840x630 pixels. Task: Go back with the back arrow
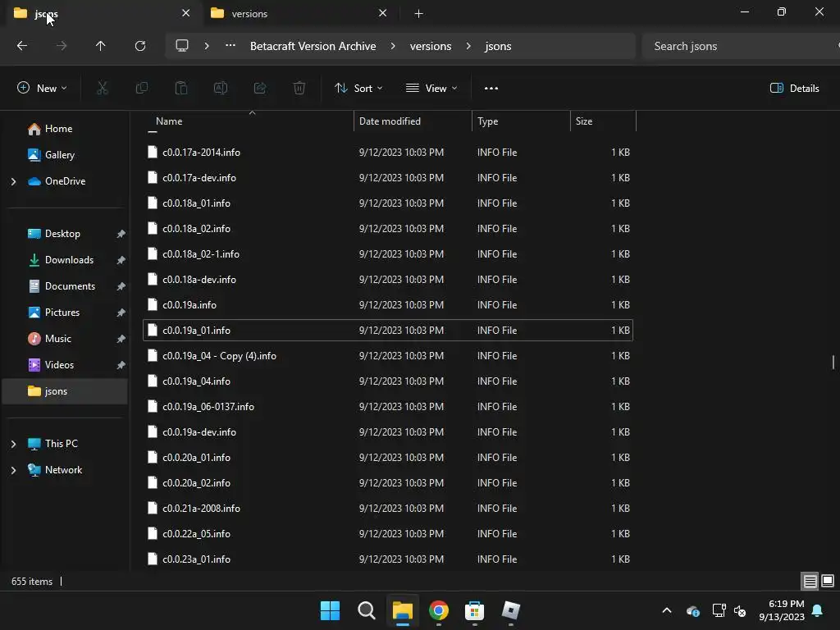pos(22,46)
